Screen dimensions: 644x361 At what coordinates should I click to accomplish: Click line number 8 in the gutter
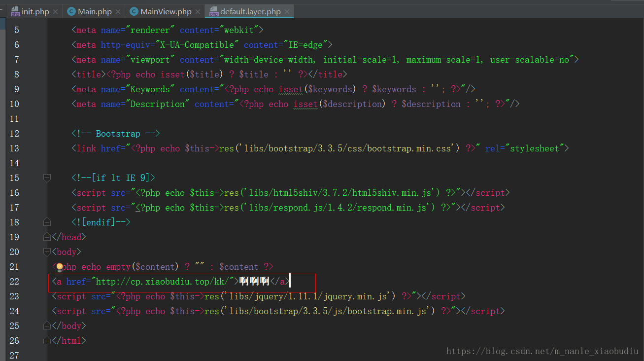click(17, 74)
